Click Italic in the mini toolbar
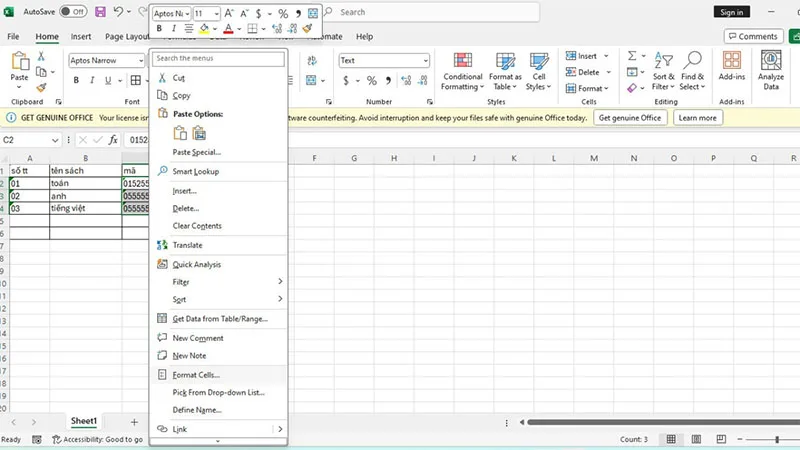Screen dimensions: 800x450 coord(173,29)
